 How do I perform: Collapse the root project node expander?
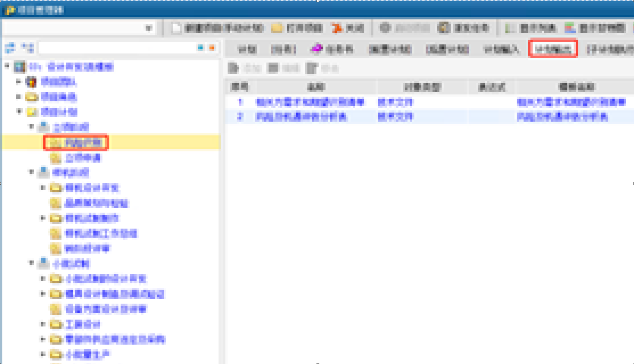[x=7, y=65]
